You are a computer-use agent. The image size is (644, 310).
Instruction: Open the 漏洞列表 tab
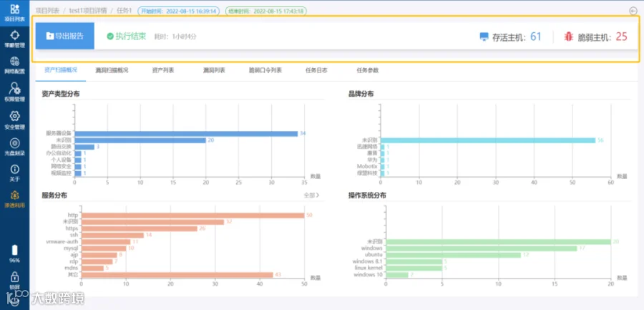click(x=214, y=70)
